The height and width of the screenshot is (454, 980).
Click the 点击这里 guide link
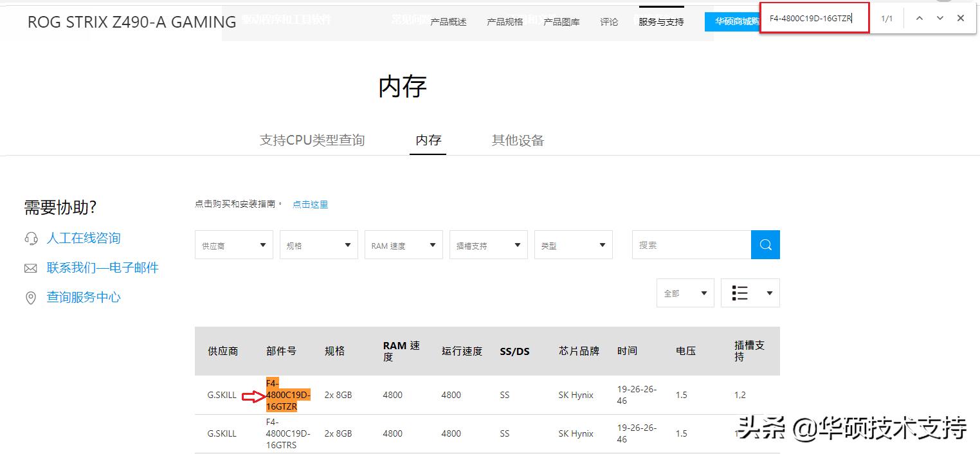310,204
